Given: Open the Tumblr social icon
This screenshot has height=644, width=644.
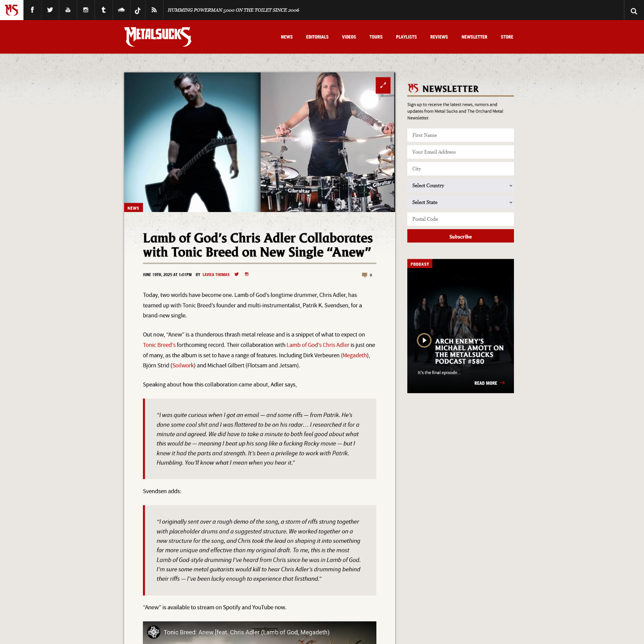Looking at the screenshot, I should [x=103, y=10].
